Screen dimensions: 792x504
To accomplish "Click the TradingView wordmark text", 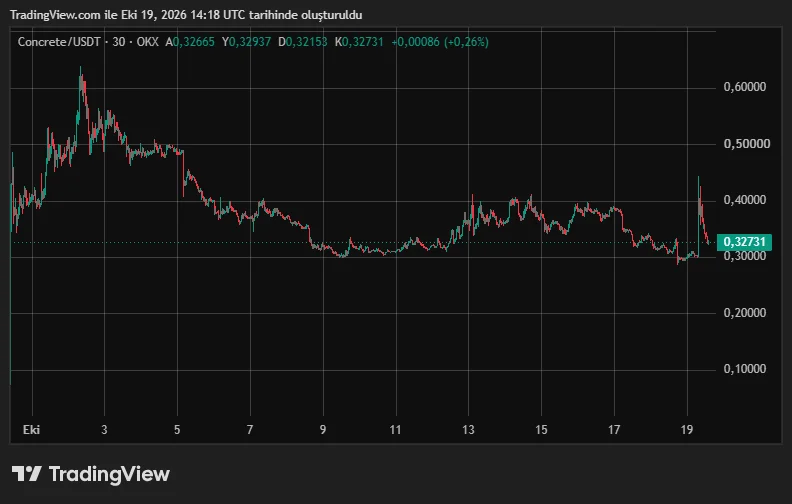I will 109,474.
